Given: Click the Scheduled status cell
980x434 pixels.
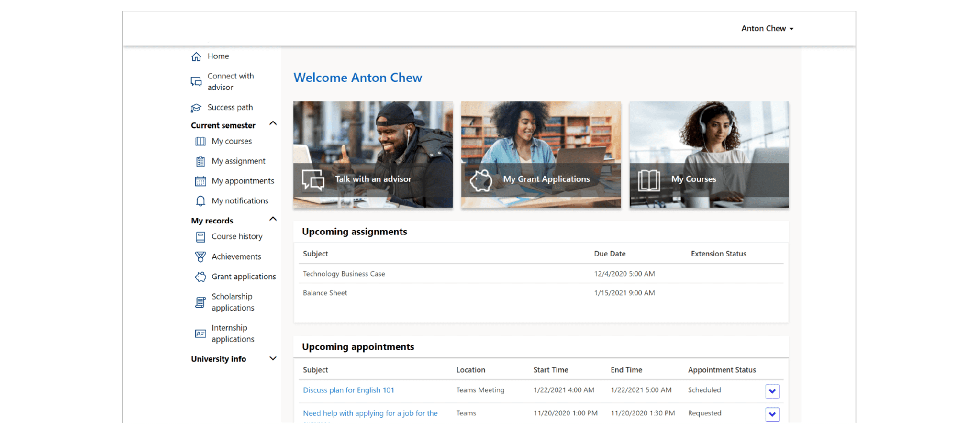Looking at the screenshot, I should pyautogui.click(x=704, y=390).
